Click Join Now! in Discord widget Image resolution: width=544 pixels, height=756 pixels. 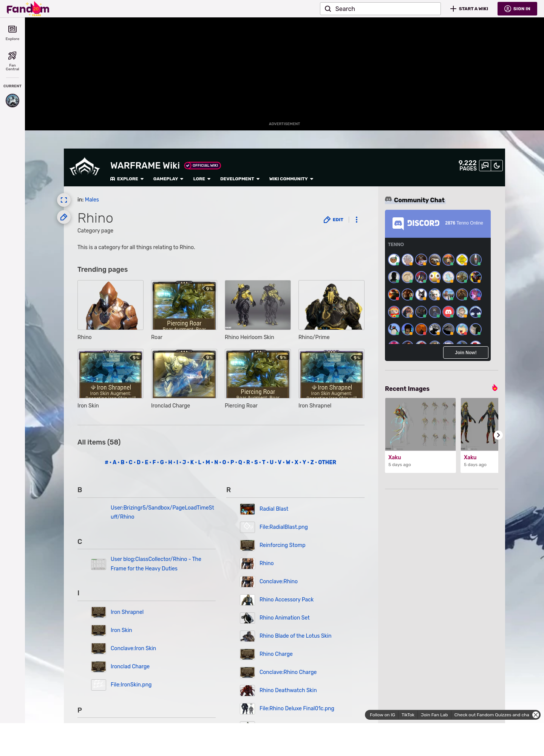coord(466,353)
